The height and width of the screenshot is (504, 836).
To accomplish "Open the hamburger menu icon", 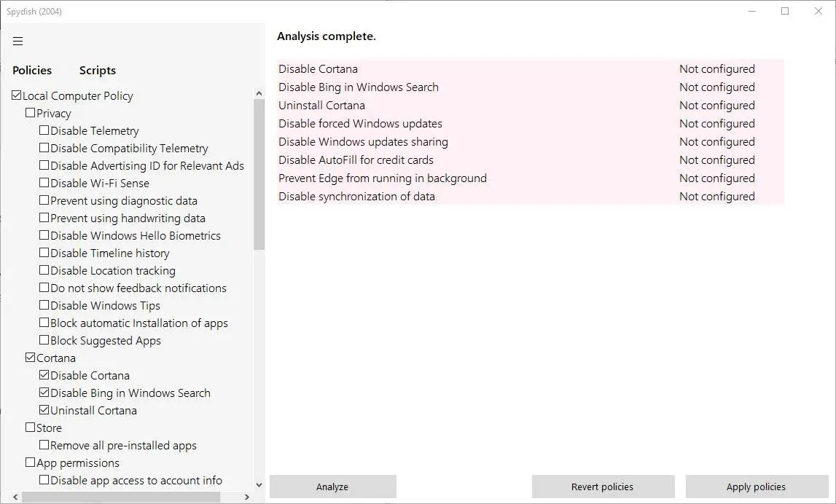I will [x=18, y=41].
